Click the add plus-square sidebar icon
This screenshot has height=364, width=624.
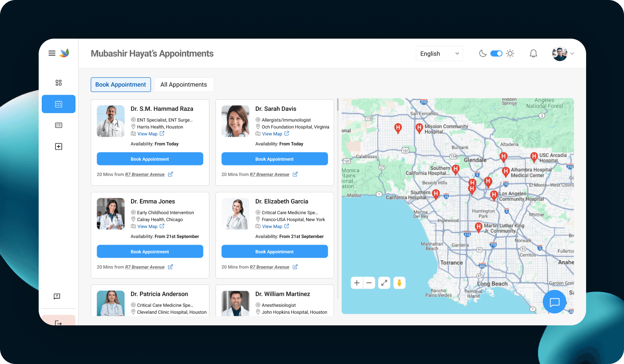(58, 146)
